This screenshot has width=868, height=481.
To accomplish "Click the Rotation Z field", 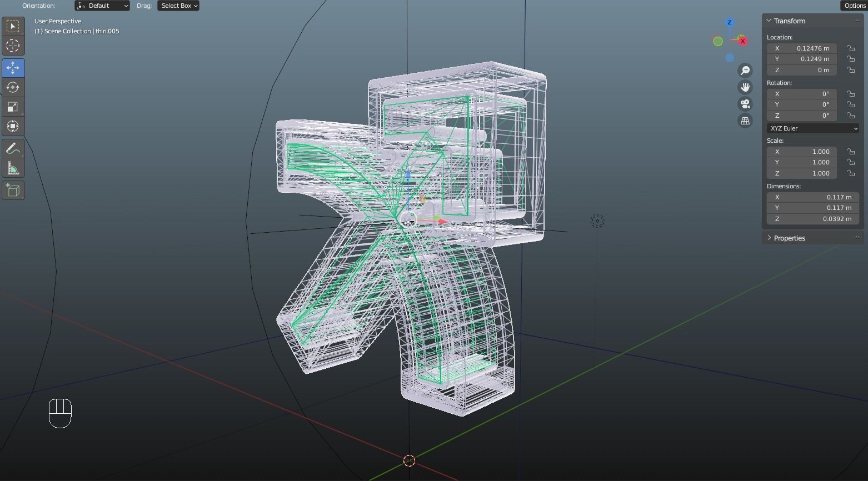I will 802,116.
